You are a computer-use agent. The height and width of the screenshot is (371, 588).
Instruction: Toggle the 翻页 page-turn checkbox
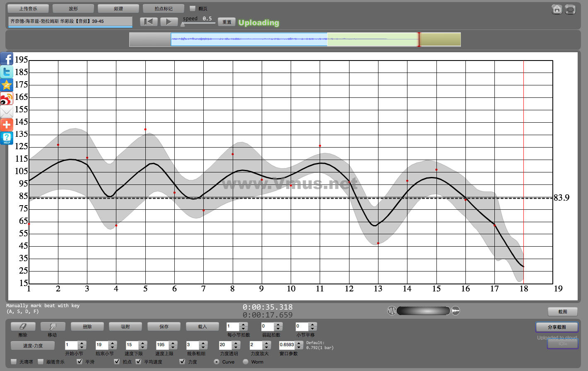193,8
